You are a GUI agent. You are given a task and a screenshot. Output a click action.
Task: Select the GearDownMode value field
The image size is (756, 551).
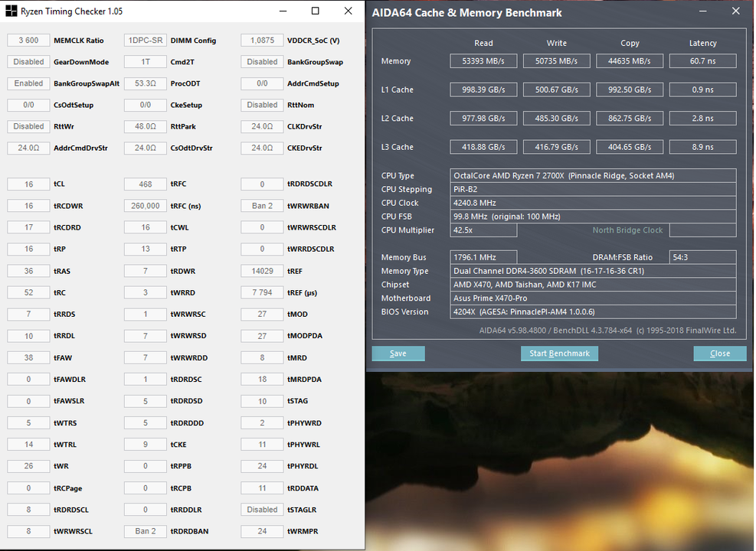tap(28, 62)
